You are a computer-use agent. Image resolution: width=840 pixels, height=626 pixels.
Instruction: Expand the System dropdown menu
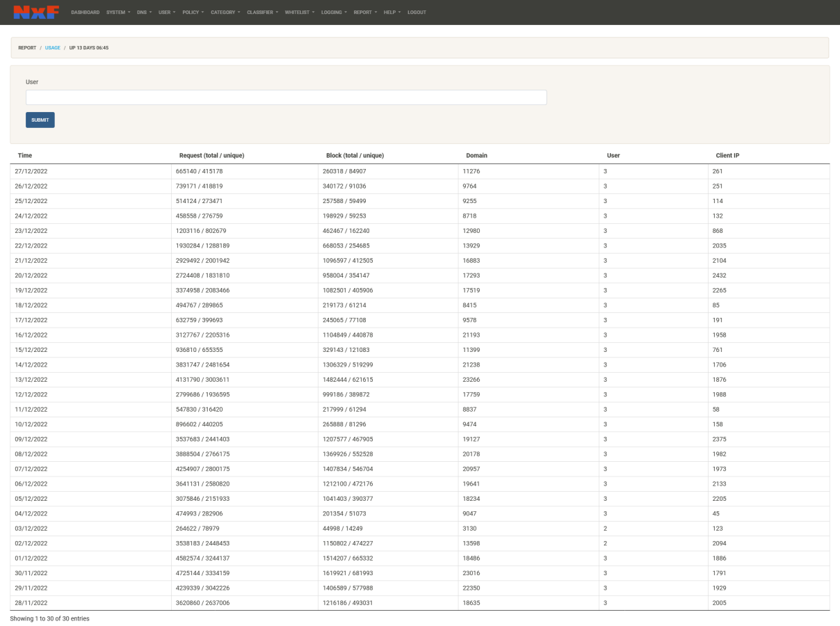point(118,13)
